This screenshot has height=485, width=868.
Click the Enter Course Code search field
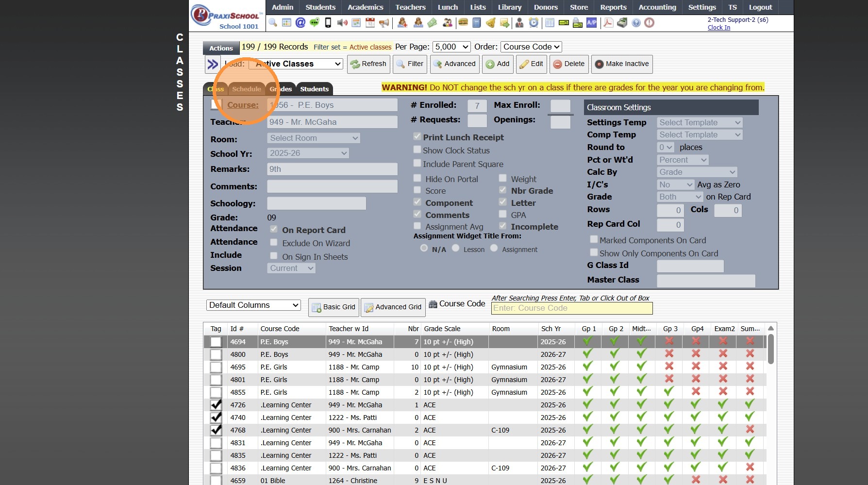pos(571,308)
